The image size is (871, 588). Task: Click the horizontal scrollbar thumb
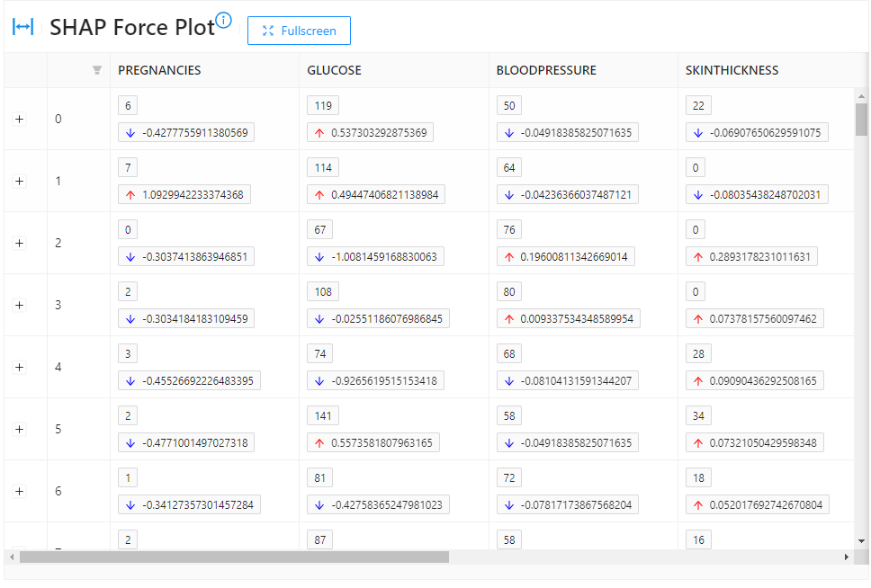(234, 557)
